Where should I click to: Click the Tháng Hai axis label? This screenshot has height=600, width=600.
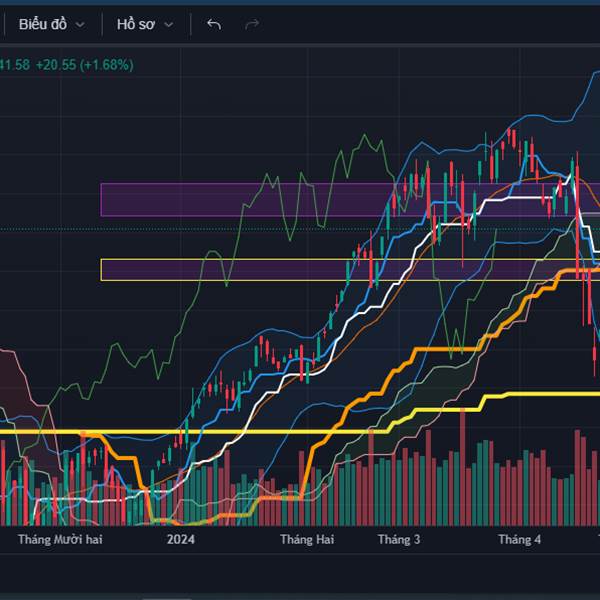[307, 540]
